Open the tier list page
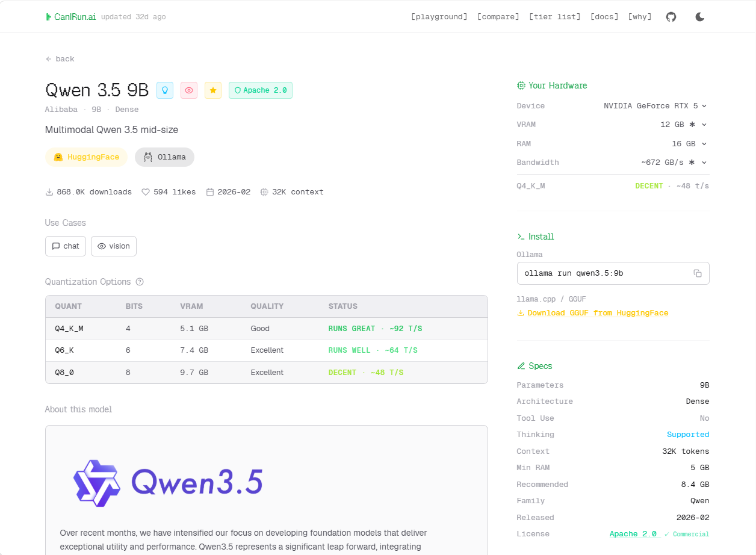This screenshot has height=555, width=756. (x=555, y=17)
